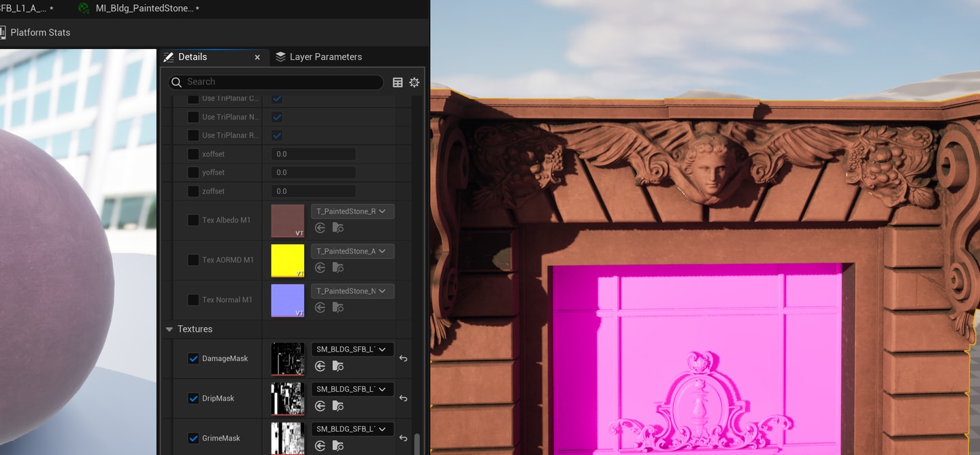
Task: Disable the DripMask override checkbox
Action: (193, 399)
